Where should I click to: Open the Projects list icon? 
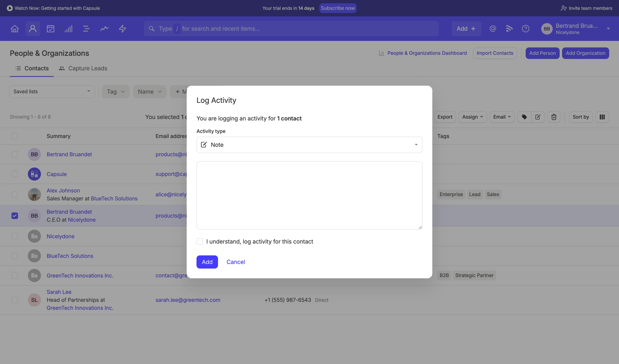(86, 29)
